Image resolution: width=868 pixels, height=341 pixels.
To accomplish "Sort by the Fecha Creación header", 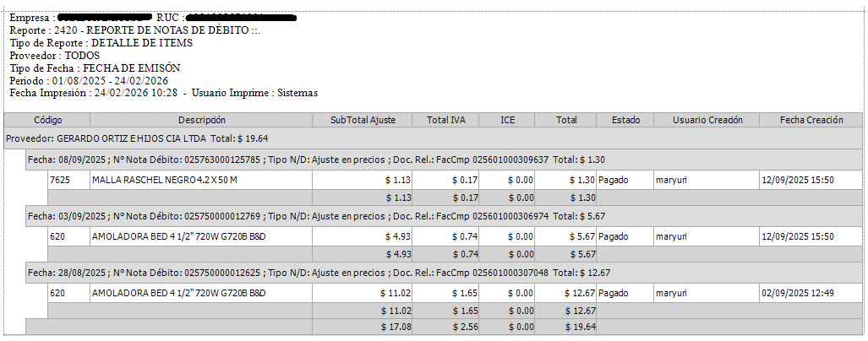I will tap(811, 120).
